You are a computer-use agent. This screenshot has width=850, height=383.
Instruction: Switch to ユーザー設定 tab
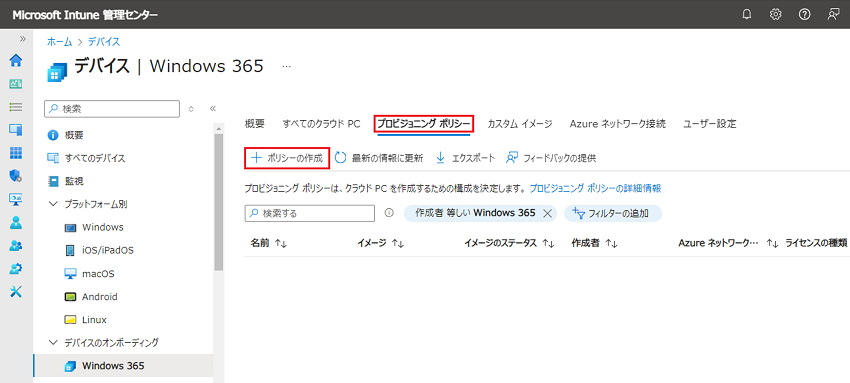point(710,124)
